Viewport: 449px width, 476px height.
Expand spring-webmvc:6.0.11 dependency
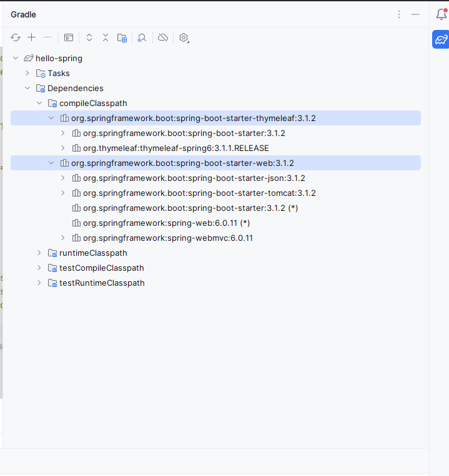coord(63,238)
